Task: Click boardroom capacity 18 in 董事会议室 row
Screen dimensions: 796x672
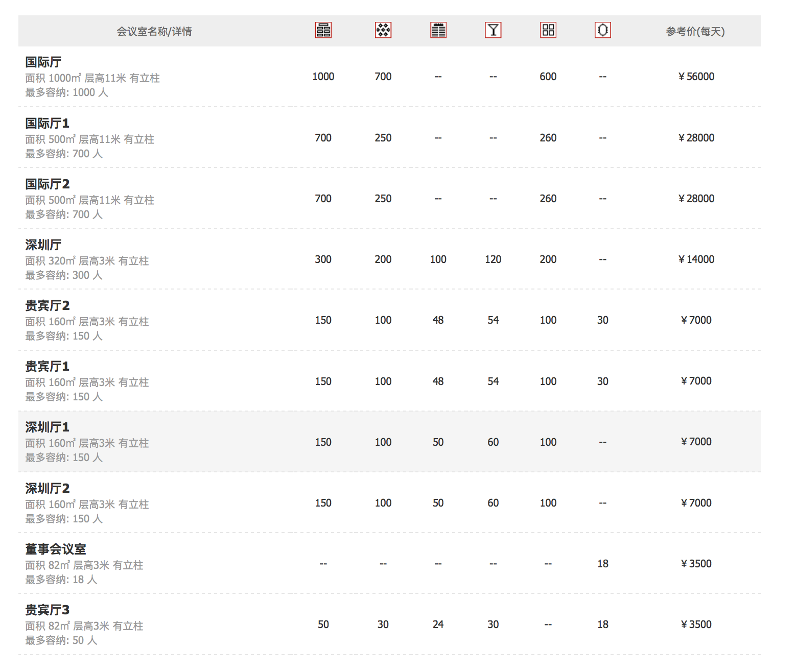Action: (x=603, y=564)
